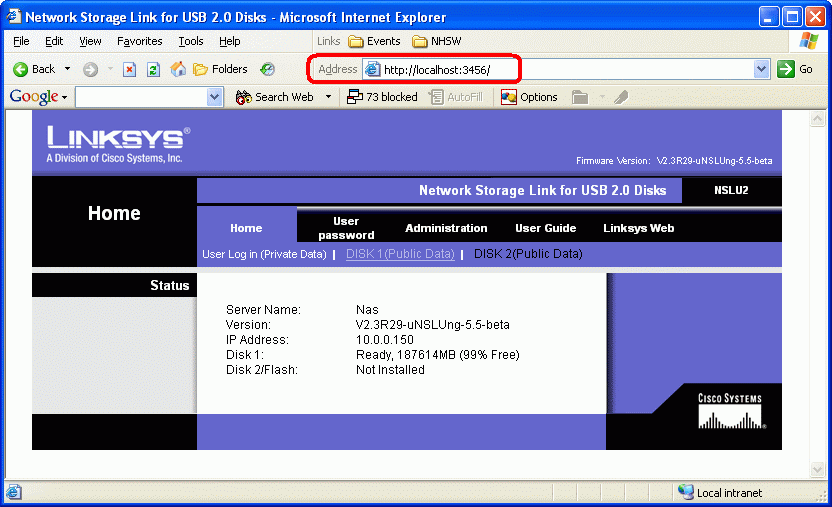Click the address bar URL field
The image size is (832, 507).
566,69
